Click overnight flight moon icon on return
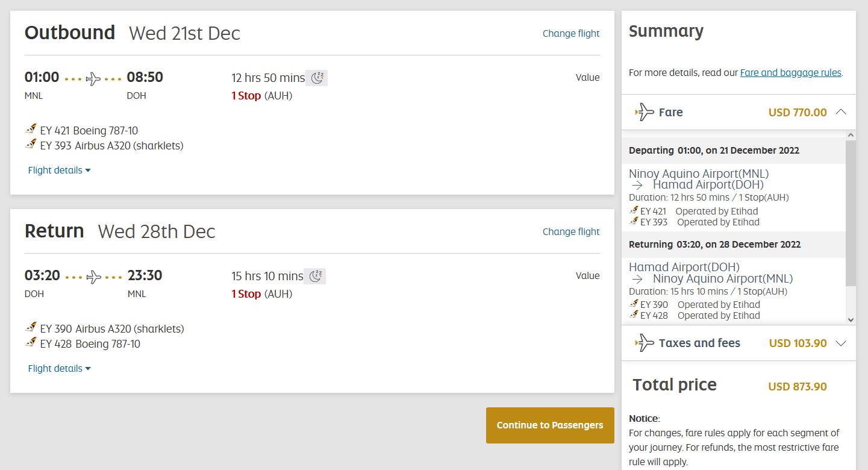The image size is (868, 470). pos(315,276)
